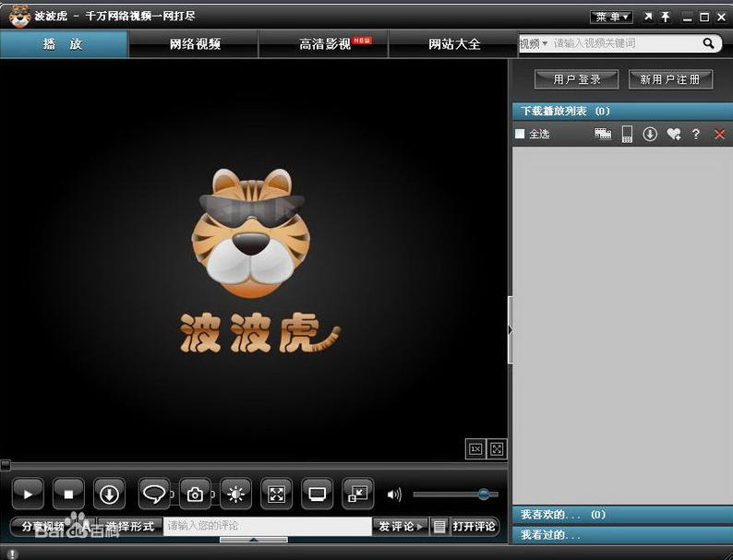Set video to 1X original size
733x560 pixels.
[475, 449]
